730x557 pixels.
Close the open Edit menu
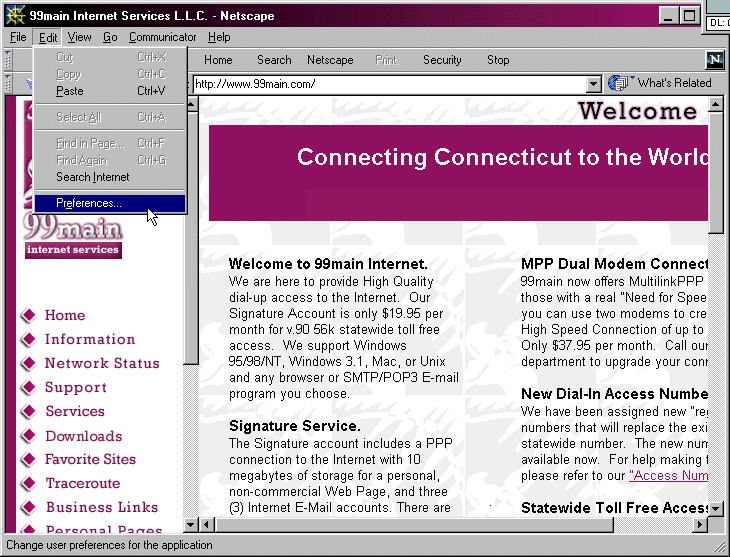tap(48, 37)
